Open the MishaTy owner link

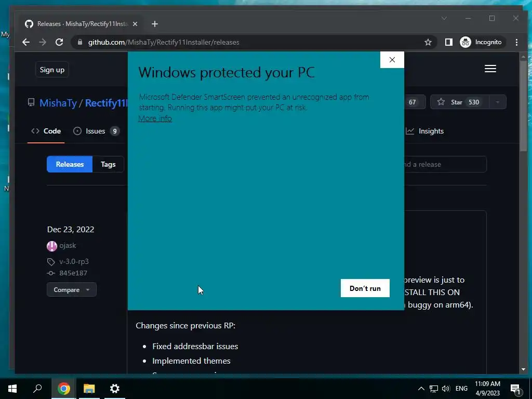coord(58,103)
